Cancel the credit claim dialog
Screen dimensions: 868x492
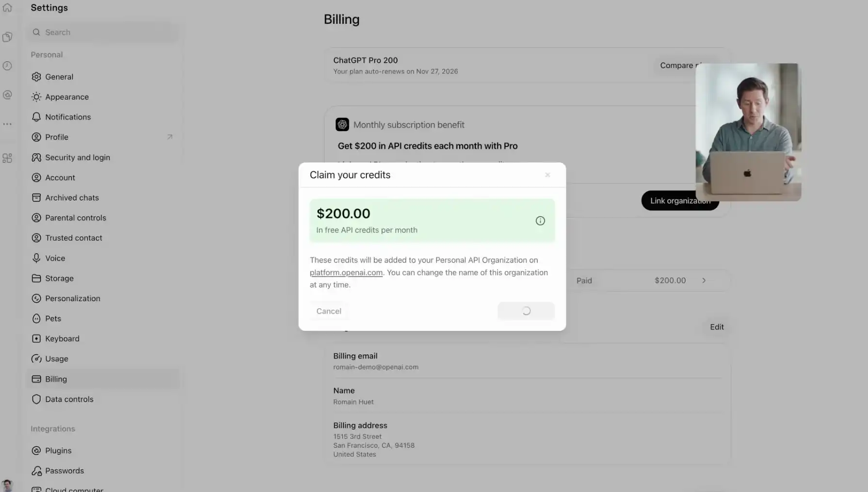coord(329,311)
